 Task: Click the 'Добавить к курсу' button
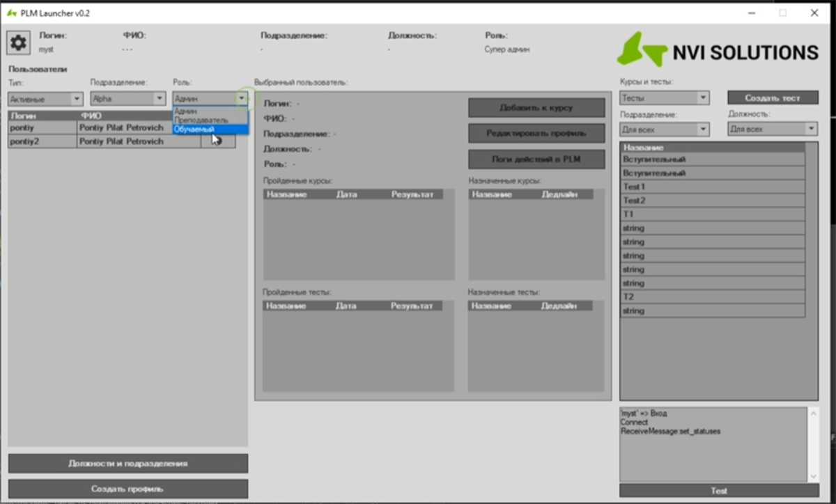pos(536,108)
